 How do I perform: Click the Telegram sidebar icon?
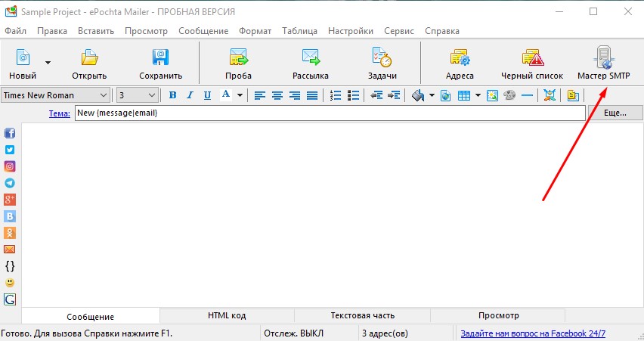[10, 183]
